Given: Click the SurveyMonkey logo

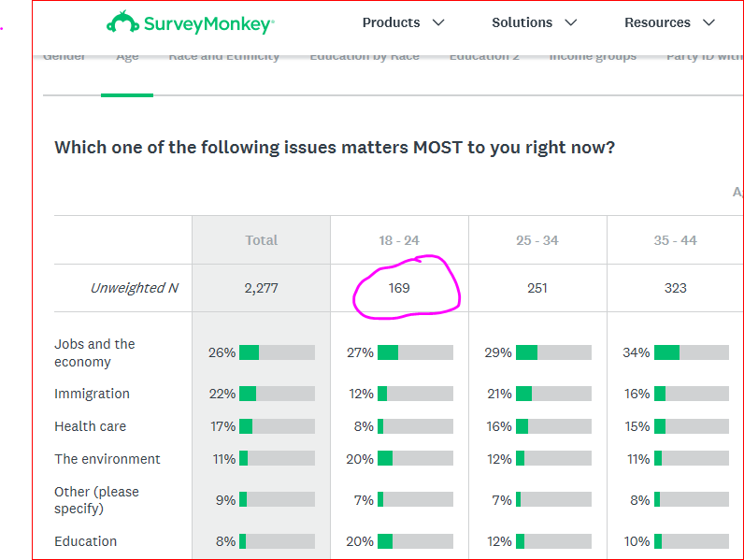Looking at the screenshot, I should [191, 22].
